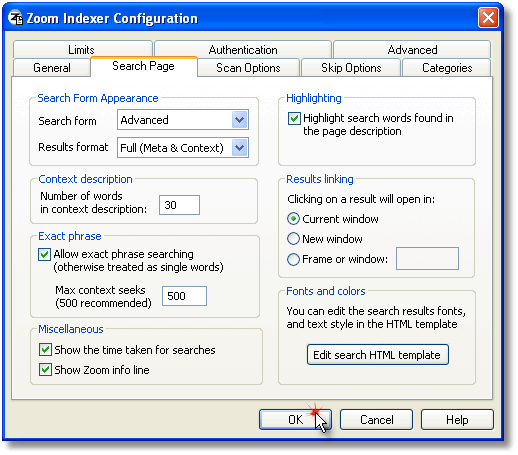Open the Authentication tab
This screenshot has width=518, height=455.
[243, 49]
